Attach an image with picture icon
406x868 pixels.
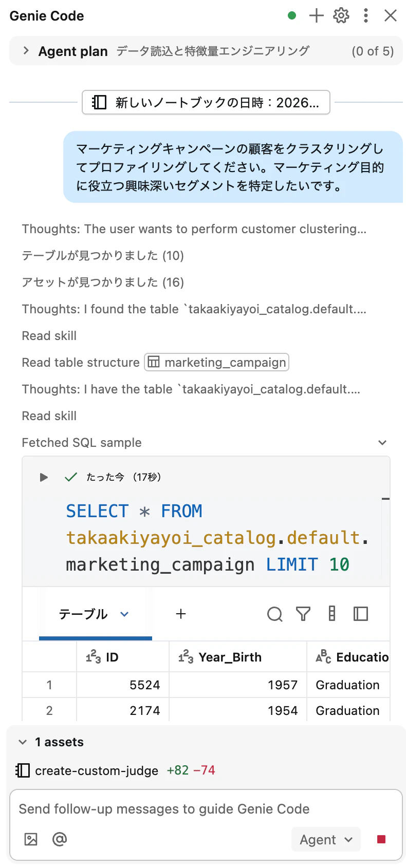(x=31, y=839)
